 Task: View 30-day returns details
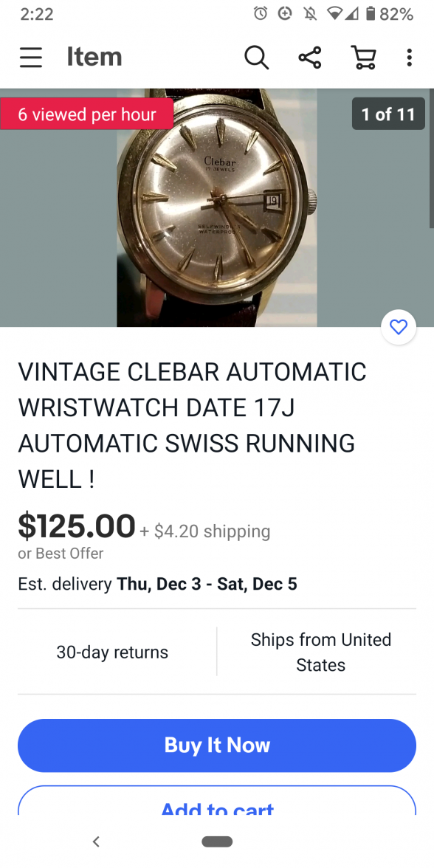pos(112,652)
